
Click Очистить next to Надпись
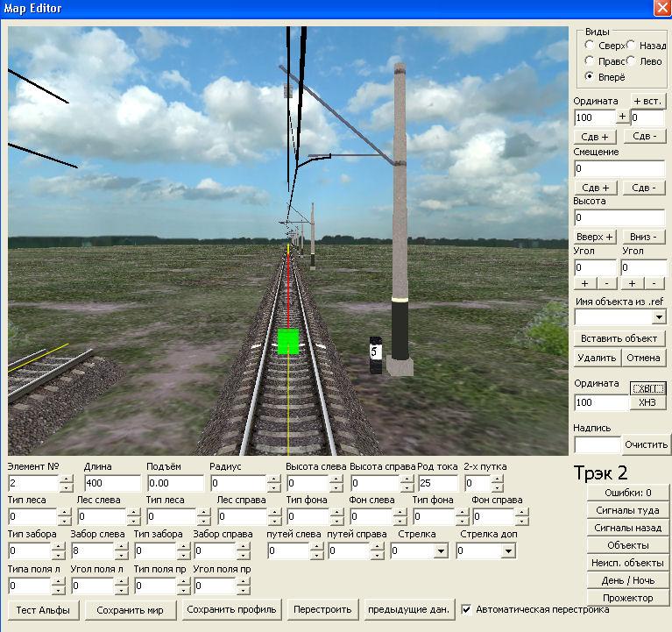pyautogui.click(x=647, y=444)
